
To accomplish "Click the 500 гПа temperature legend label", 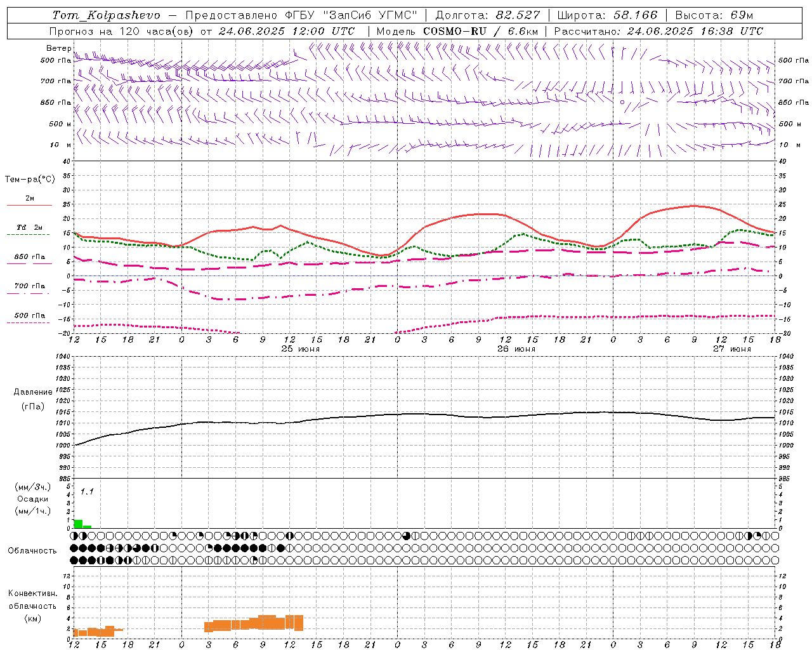I will (30, 315).
